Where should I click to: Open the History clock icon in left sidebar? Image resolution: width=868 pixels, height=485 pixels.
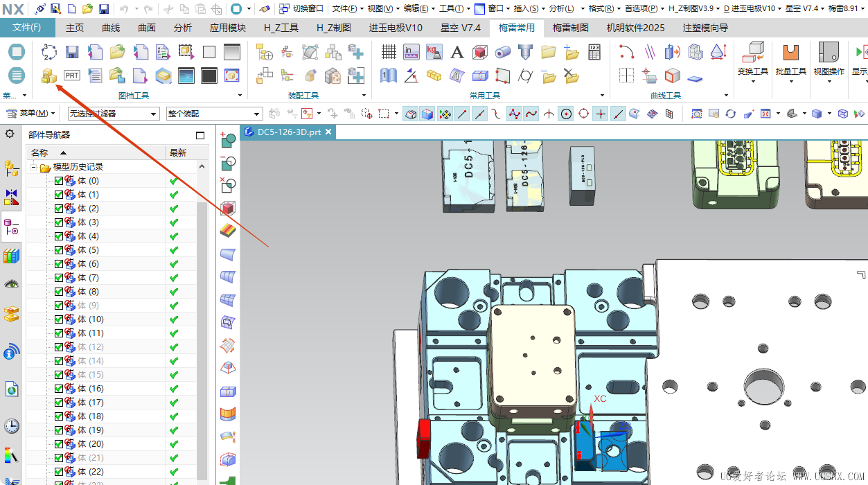tap(11, 425)
